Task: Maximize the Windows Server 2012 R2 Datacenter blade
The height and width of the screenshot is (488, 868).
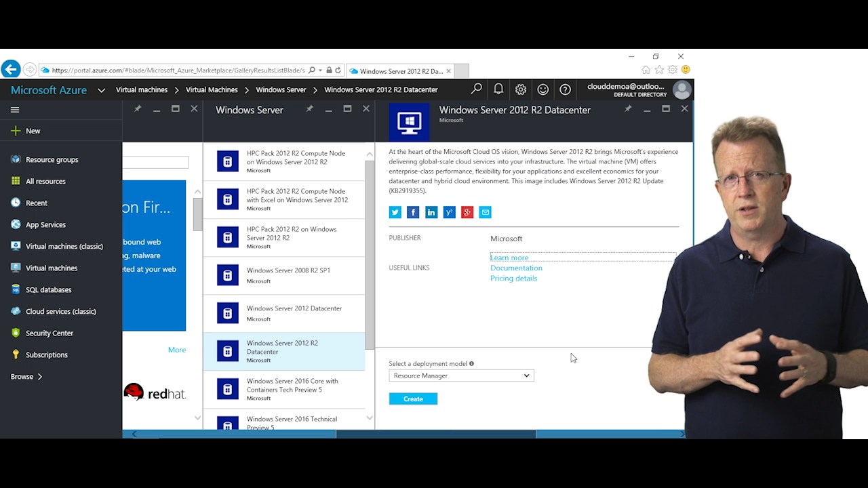Action: point(666,108)
